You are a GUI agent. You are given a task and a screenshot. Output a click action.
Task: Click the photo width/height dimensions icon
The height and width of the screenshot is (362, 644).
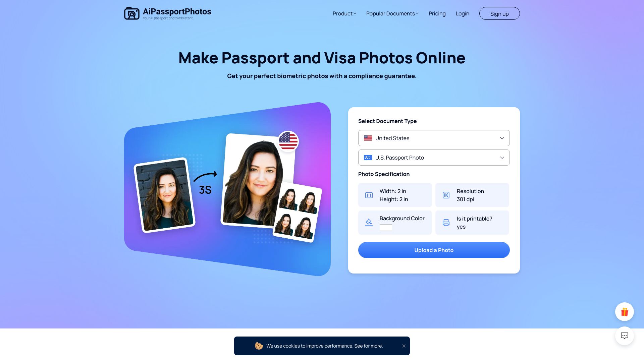coord(368,195)
